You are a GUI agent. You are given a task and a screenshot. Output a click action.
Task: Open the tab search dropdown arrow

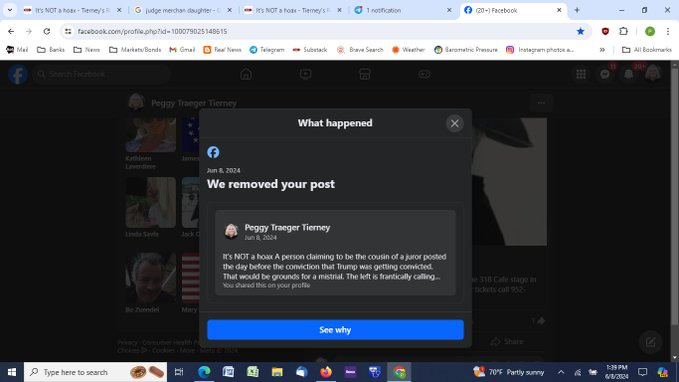[10, 10]
